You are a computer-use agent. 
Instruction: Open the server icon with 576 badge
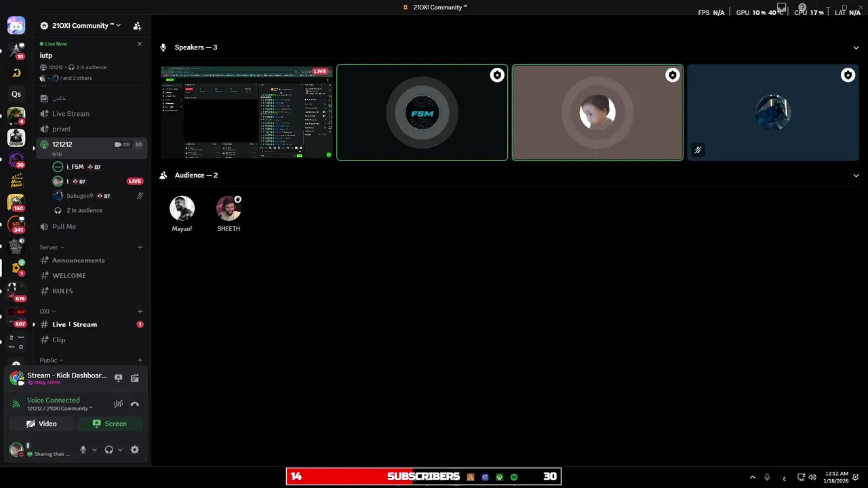(x=16, y=291)
